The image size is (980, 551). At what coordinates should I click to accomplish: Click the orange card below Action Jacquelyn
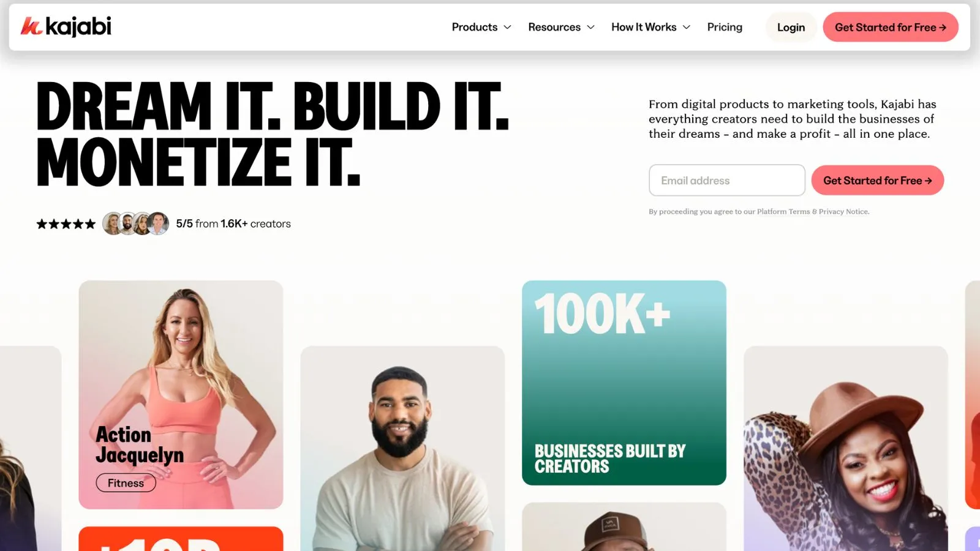[181, 539]
